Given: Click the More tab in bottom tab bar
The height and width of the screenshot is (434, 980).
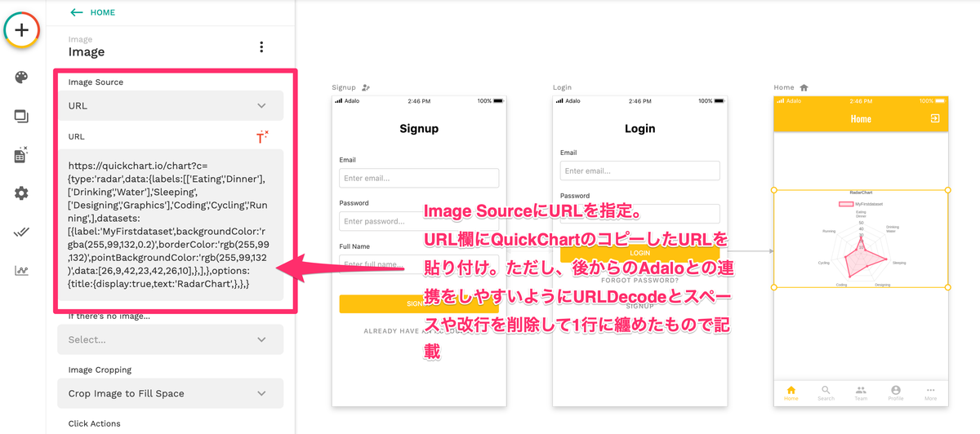Looking at the screenshot, I should pos(931,393).
